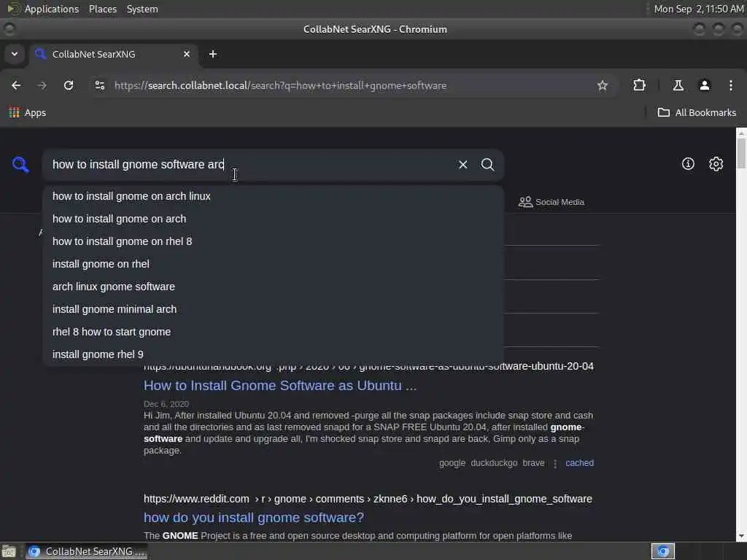Open a new browser tab
The height and width of the screenshot is (560, 747).
coord(213,54)
